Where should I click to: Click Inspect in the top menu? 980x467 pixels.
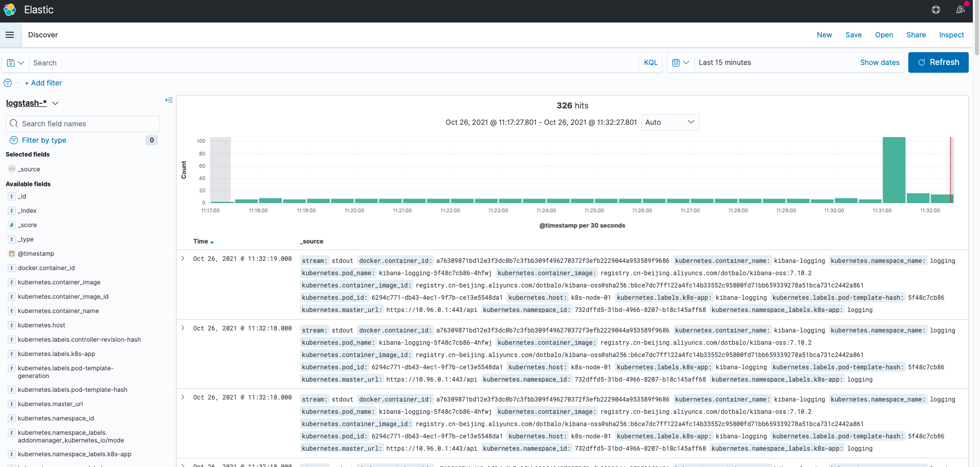point(951,35)
